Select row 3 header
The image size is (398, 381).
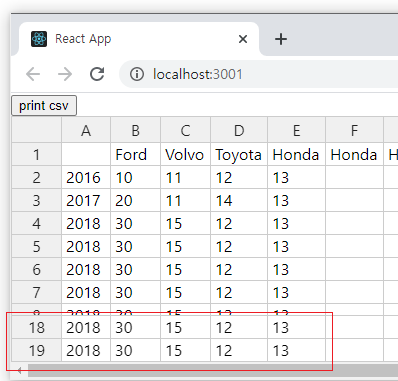coord(37,200)
